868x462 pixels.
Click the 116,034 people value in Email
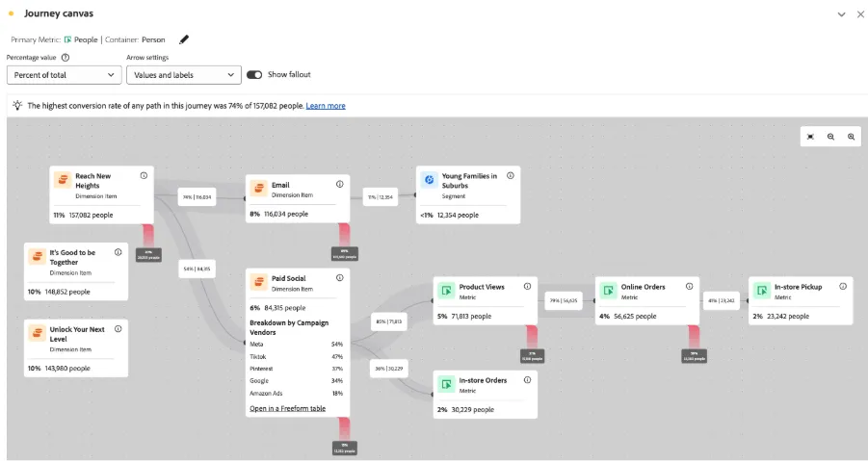(286, 214)
